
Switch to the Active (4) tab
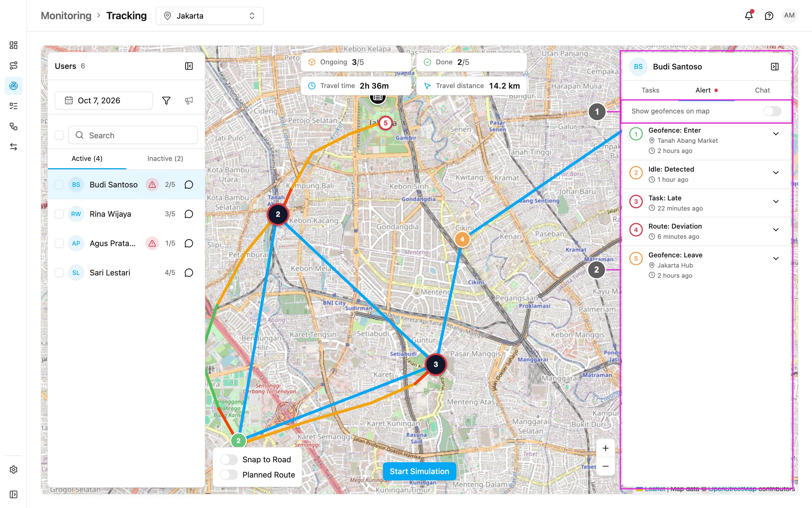(87, 159)
